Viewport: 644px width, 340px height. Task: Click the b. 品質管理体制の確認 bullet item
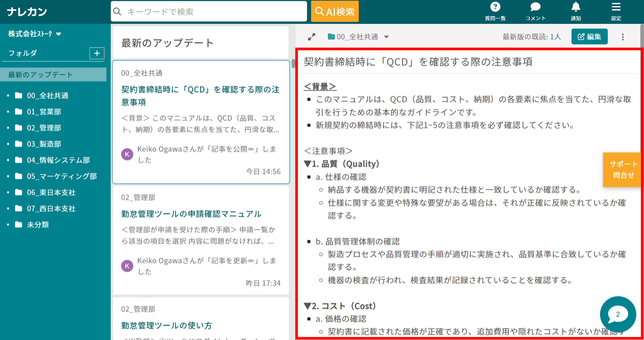point(358,241)
